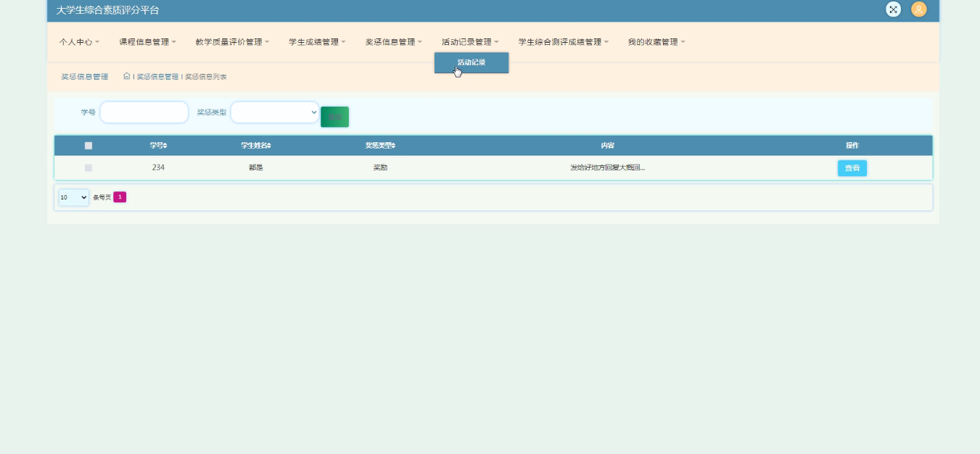Expand the 活动记录管理 menu

coord(470,42)
